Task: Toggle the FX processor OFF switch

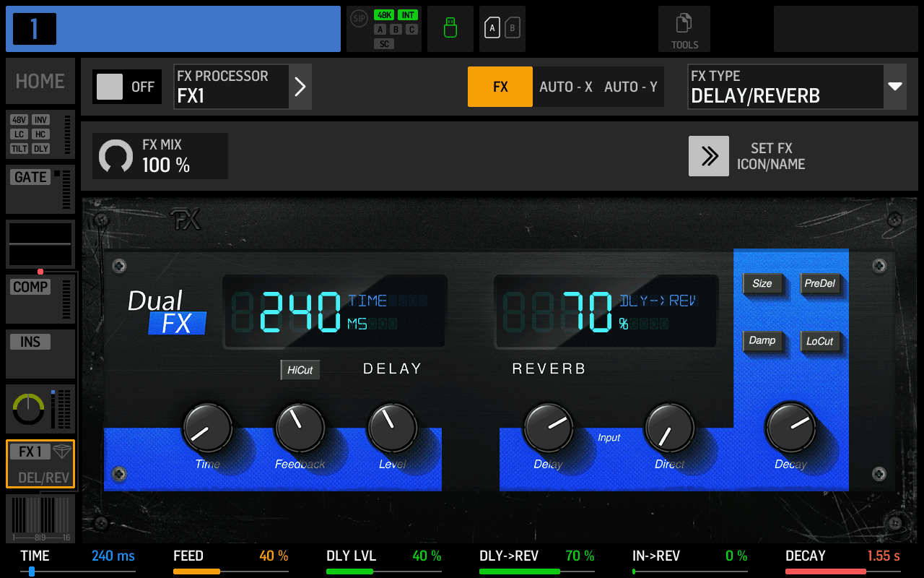Action: point(126,87)
